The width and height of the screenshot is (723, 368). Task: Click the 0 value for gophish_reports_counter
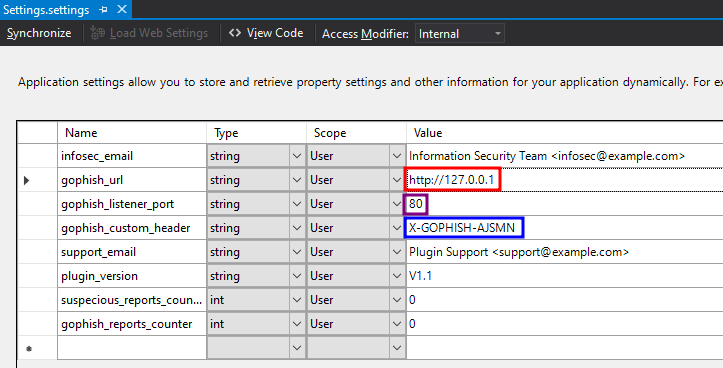pos(564,324)
